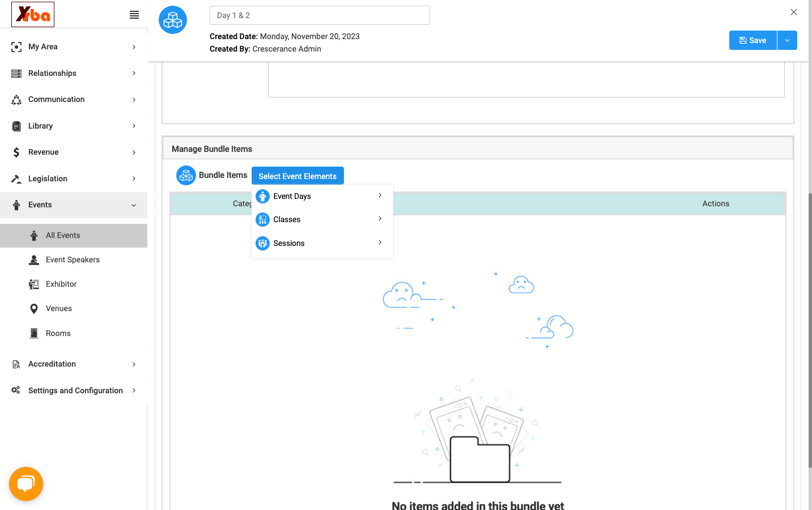Expand the My Area chevron

pyautogui.click(x=134, y=47)
